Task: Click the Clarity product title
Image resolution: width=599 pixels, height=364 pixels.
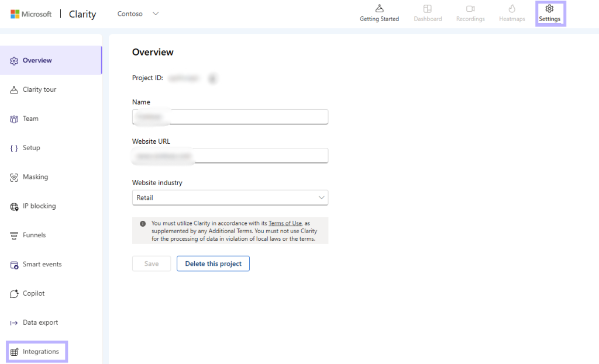Action: [x=82, y=14]
